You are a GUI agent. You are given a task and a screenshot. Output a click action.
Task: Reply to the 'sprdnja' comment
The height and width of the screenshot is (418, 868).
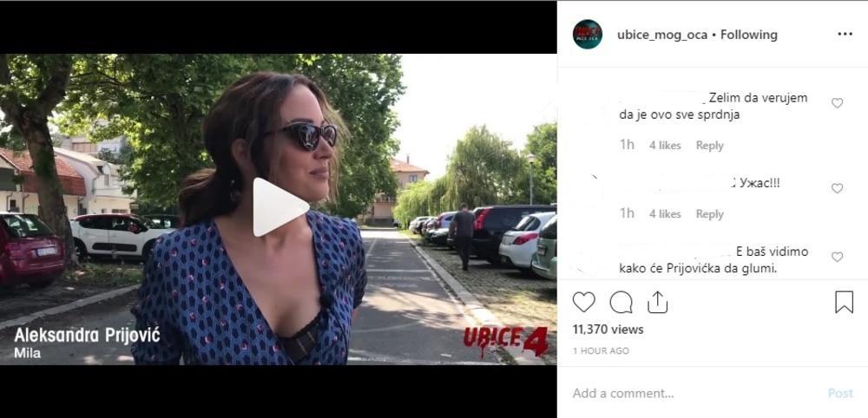[710, 146]
